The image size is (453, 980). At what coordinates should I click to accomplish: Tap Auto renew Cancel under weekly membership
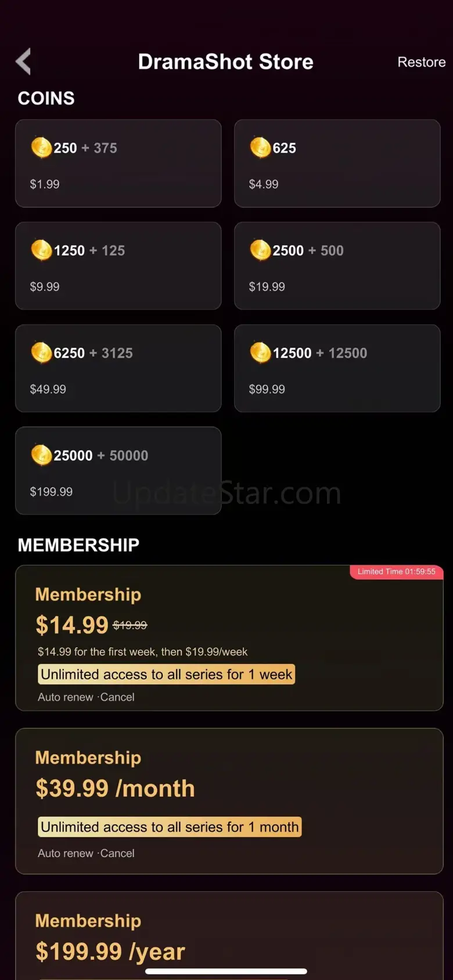pyautogui.click(x=86, y=697)
